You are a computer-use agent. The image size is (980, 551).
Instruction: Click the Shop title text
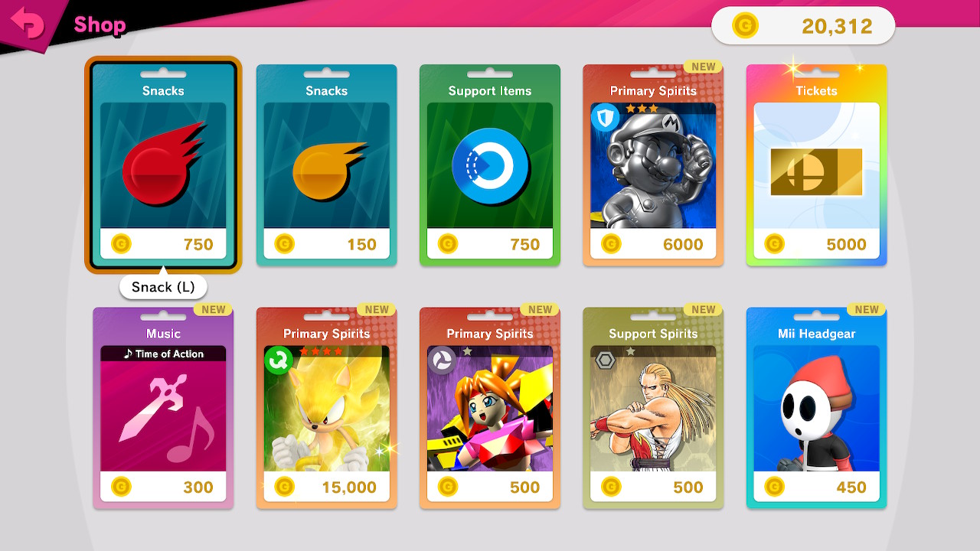click(x=100, y=25)
